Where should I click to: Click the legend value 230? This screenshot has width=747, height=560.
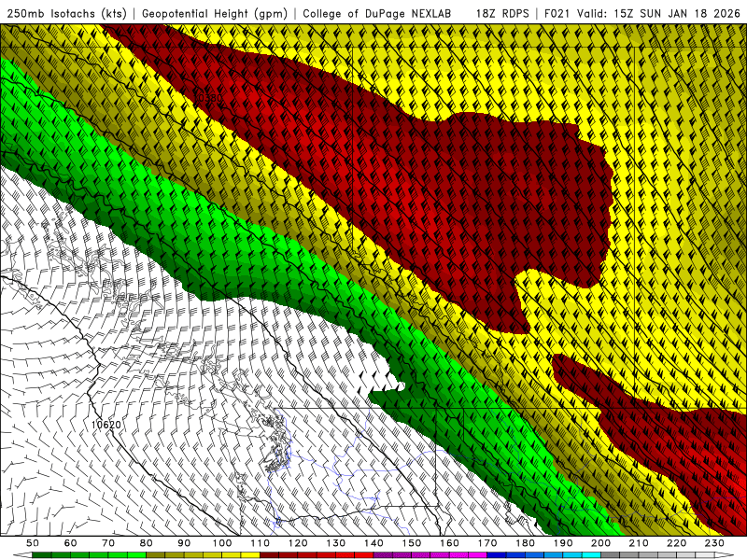[x=715, y=543]
